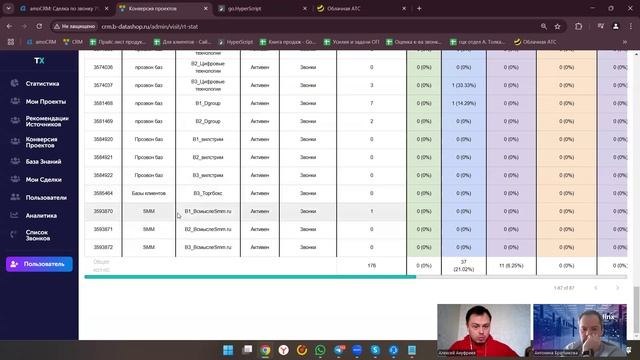Click the purple Пользователь button
640x360 pixels.
click(x=39, y=264)
